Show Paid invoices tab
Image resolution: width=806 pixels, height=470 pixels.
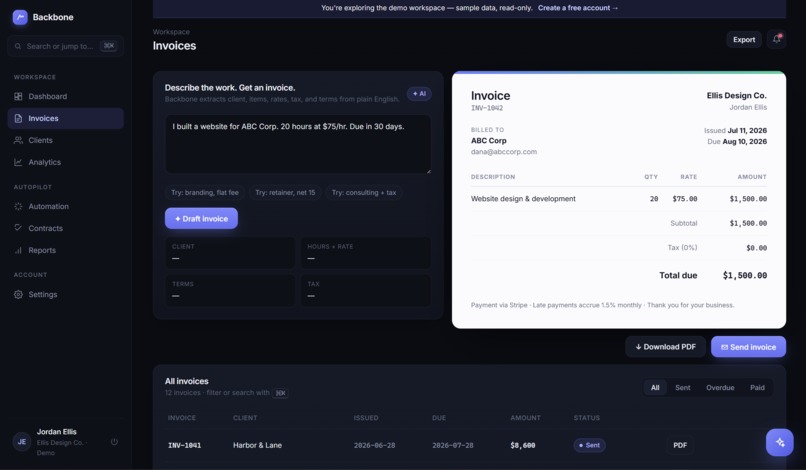pyautogui.click(x=757, y=388)
